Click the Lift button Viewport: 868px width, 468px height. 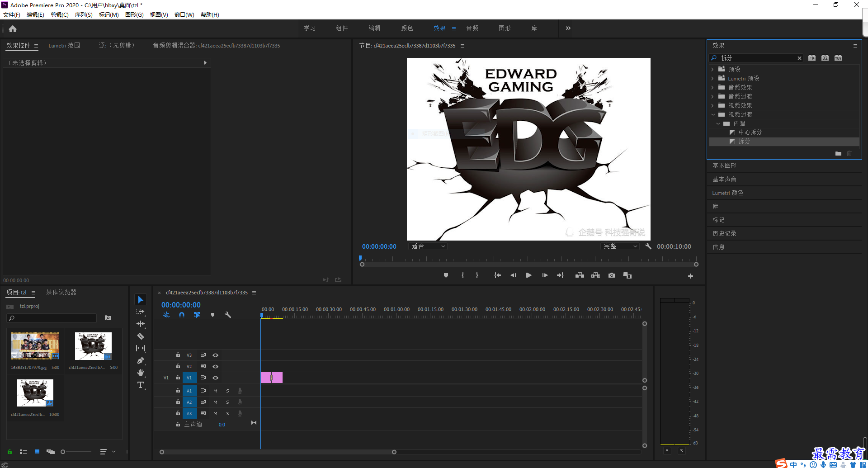(x=580, y=275)
